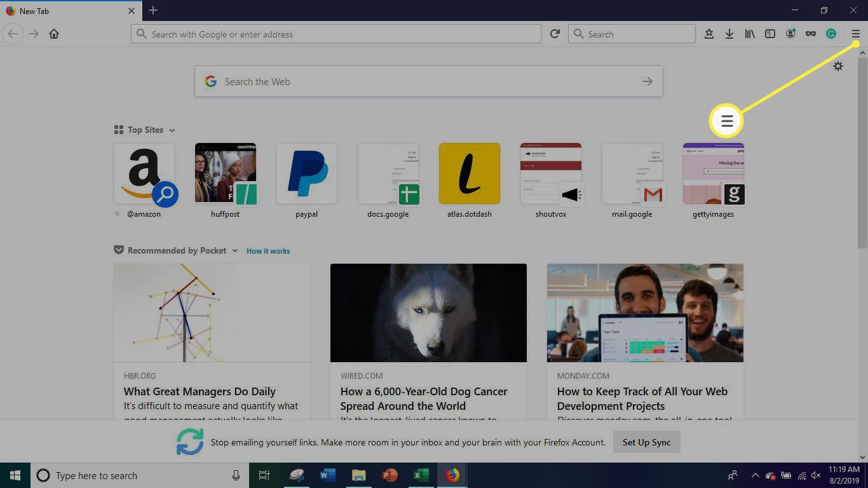Select the New Tab tab

click(x=71, y=11)
